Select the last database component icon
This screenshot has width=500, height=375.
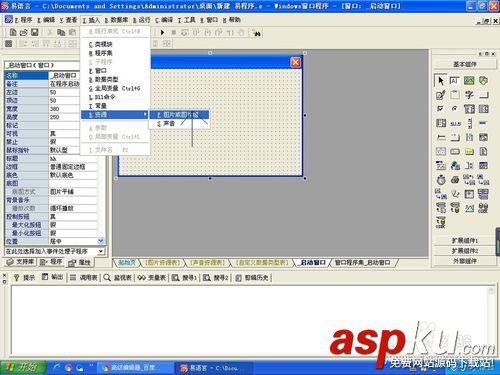[x=441, y=222]
